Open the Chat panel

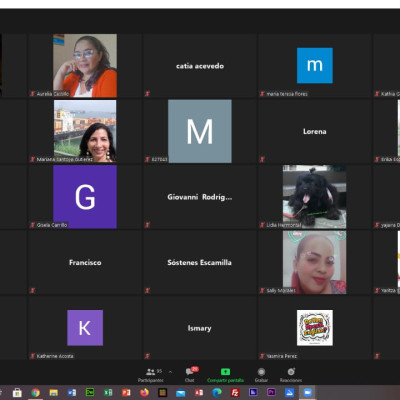[190, 375]
